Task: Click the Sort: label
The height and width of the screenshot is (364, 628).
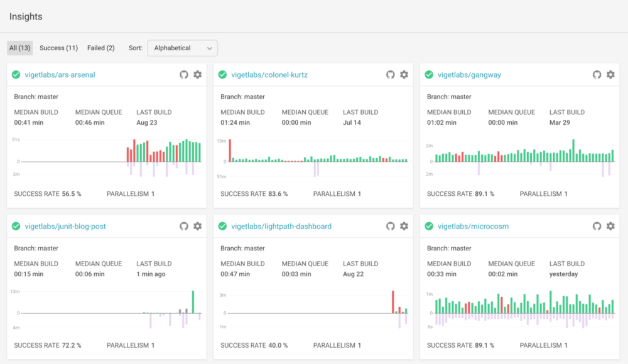Action: (x=136, y=48)
